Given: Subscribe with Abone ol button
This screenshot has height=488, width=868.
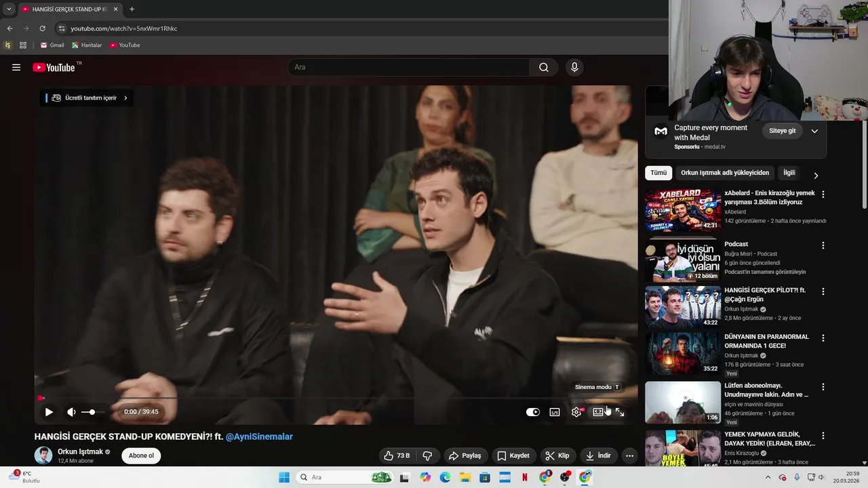Looking at the screenshot, I should click(141, 455).
